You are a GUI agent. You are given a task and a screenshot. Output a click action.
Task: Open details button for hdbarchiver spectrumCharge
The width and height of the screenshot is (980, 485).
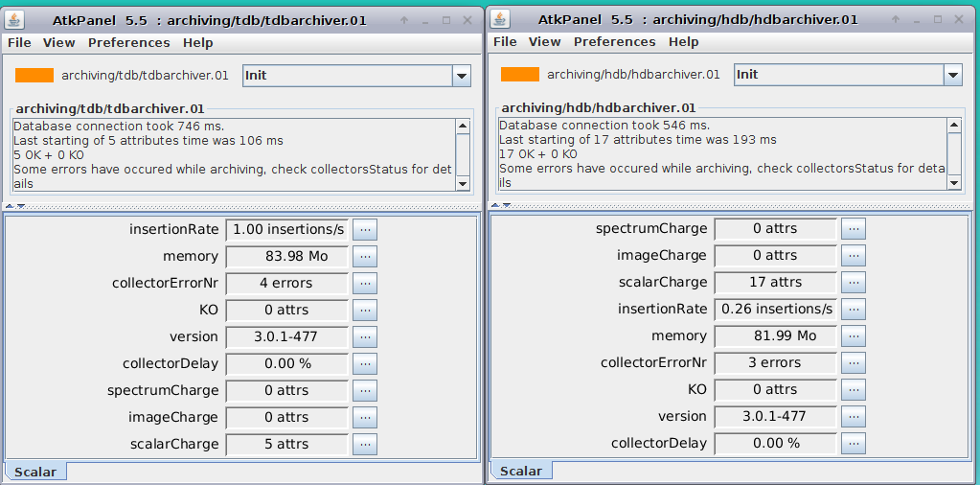(853, 228)
